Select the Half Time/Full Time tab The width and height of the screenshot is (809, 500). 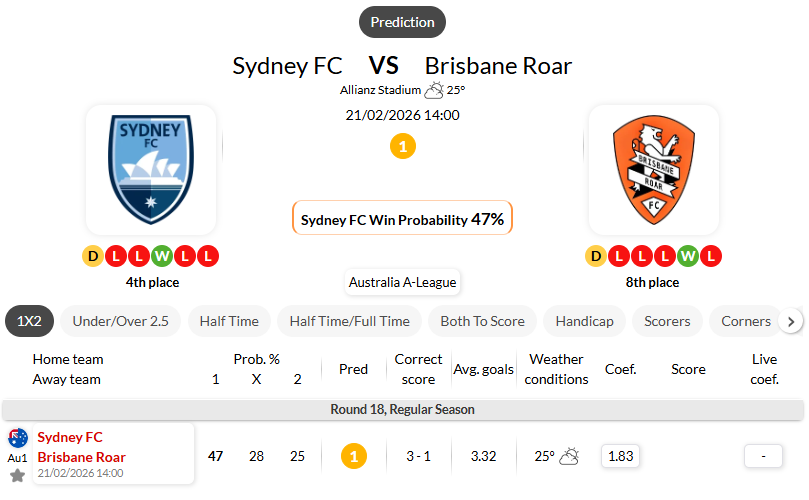pyautogui.click(x=349, y=321)
